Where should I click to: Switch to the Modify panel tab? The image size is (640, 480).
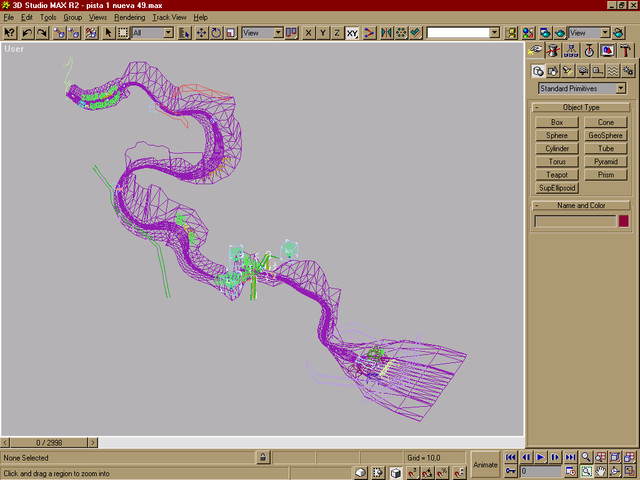[553, 51]
